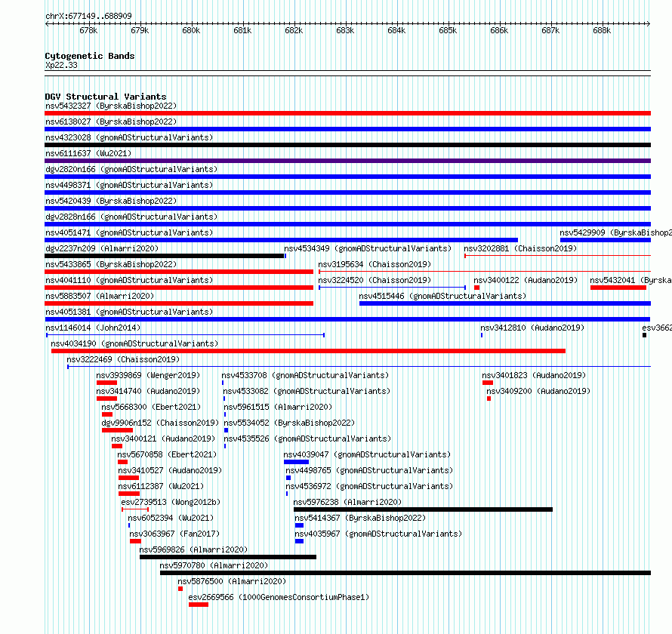Open the dgv2820n166 variant label
Viewport: 672px width, 634px height.
pyautogui.click(x=131, y=169)
